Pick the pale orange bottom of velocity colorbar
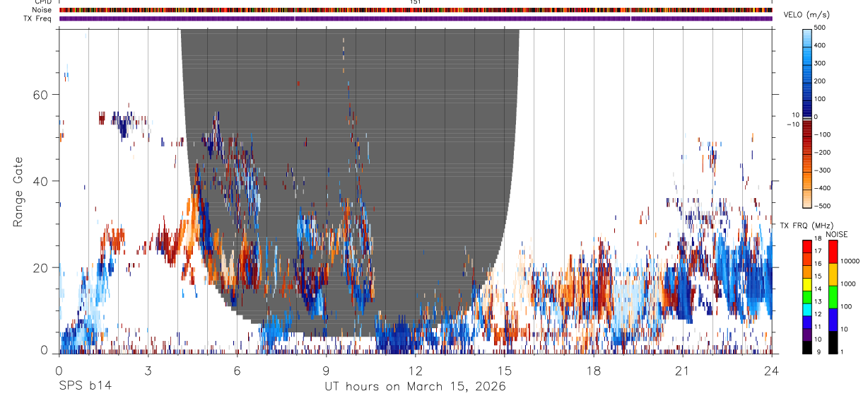 click(x=807, y=199)
